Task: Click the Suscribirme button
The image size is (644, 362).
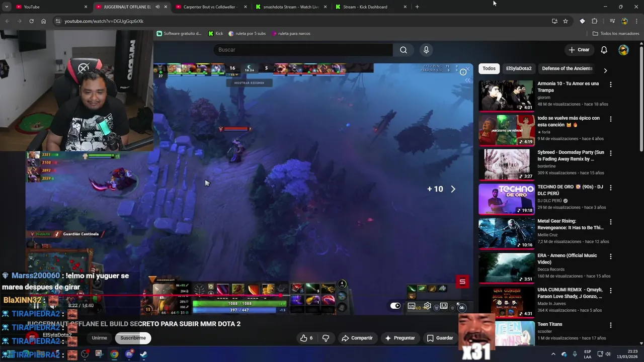Action: tap(133, 338)
